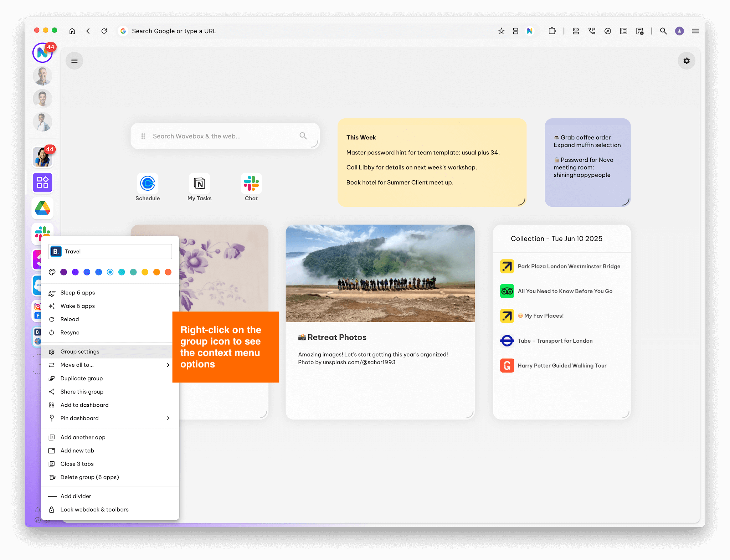Click the toolbar search magnifier icon
Image resolution: width=730 pixels, height=560 pixels.
point(663,31)
